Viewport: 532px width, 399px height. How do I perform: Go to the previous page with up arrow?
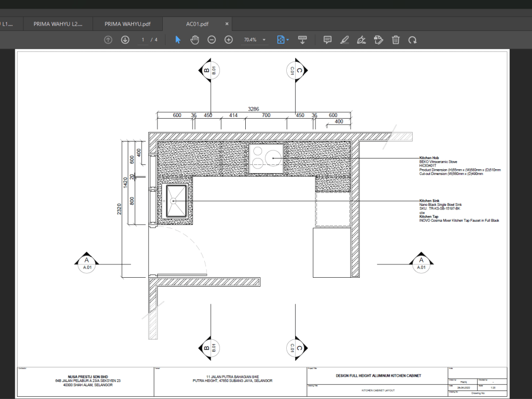(108, 39)
